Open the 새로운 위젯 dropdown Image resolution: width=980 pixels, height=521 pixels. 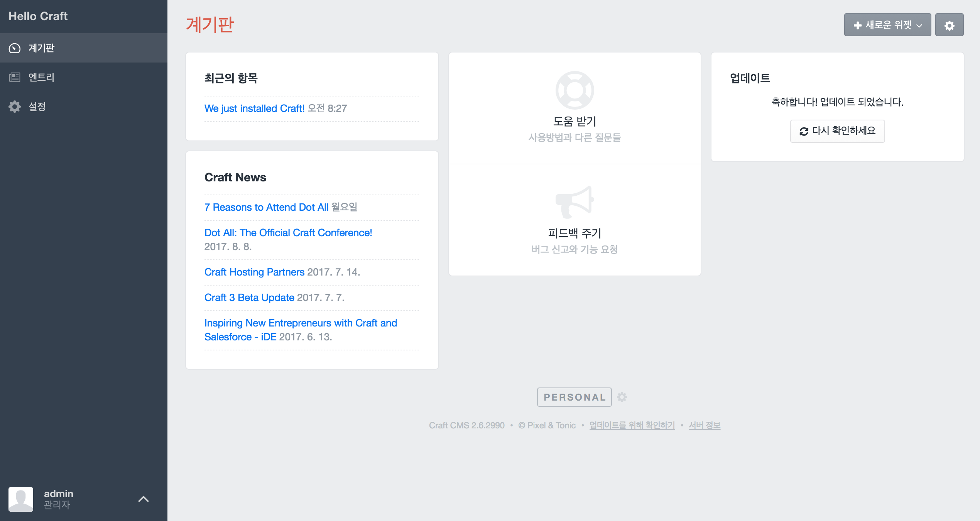coord(887,25)
